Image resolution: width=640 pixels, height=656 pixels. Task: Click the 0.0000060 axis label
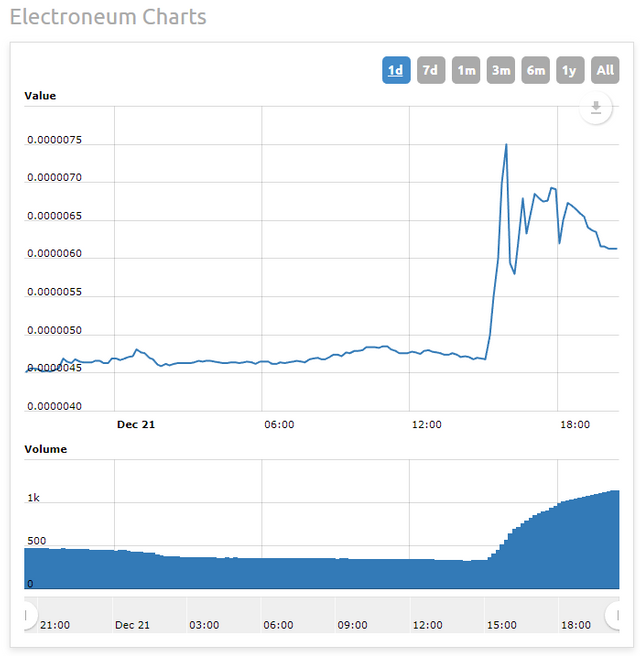pos(54,254)
